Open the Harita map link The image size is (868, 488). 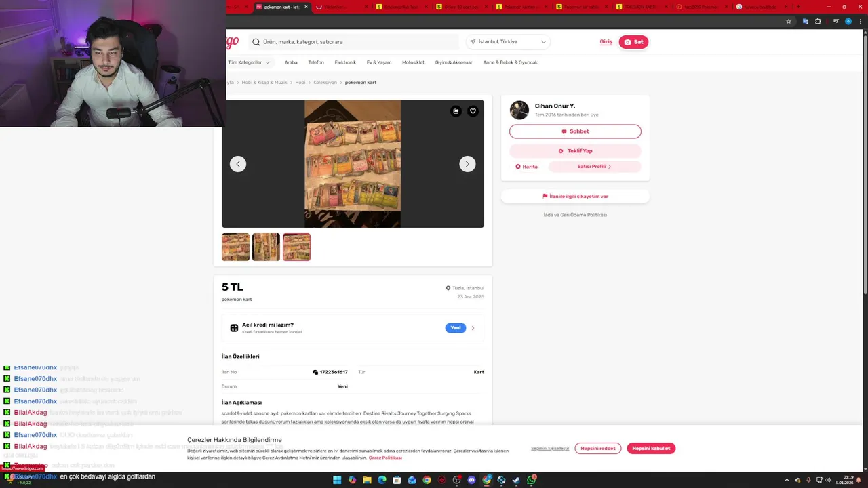(x=526, y=167)
